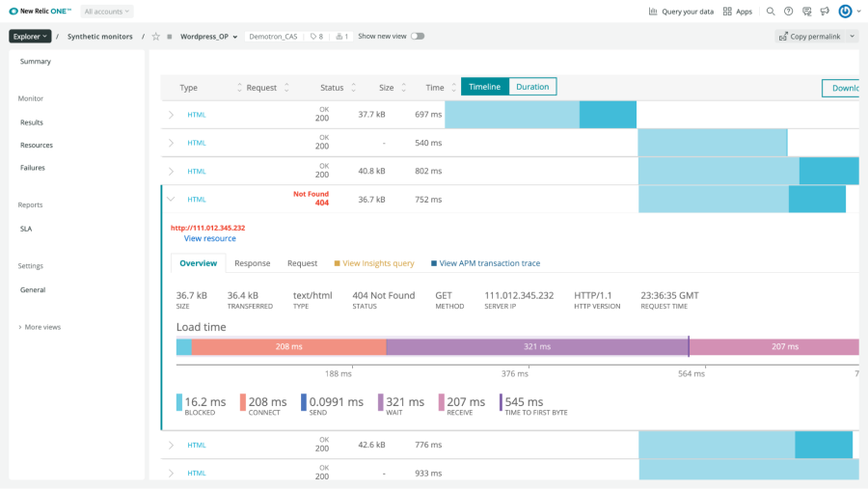Viewport: 868px width, 489px height.
Task: Favorite the monitor with the star icon
Action: pos(156,37)
